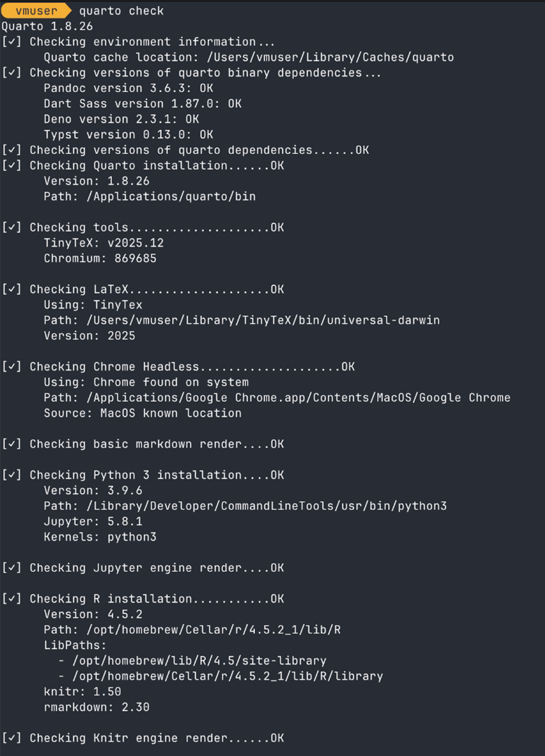Viewport: 545px width, 756px height.
Task: Click checkmark beside Checking LaTeX
Action: point(12,290)
